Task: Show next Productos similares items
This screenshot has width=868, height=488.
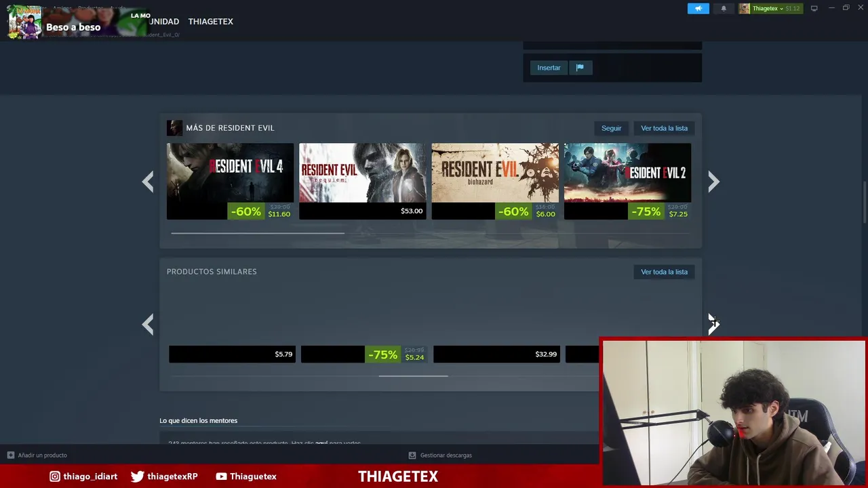Action: coord(713,325)
